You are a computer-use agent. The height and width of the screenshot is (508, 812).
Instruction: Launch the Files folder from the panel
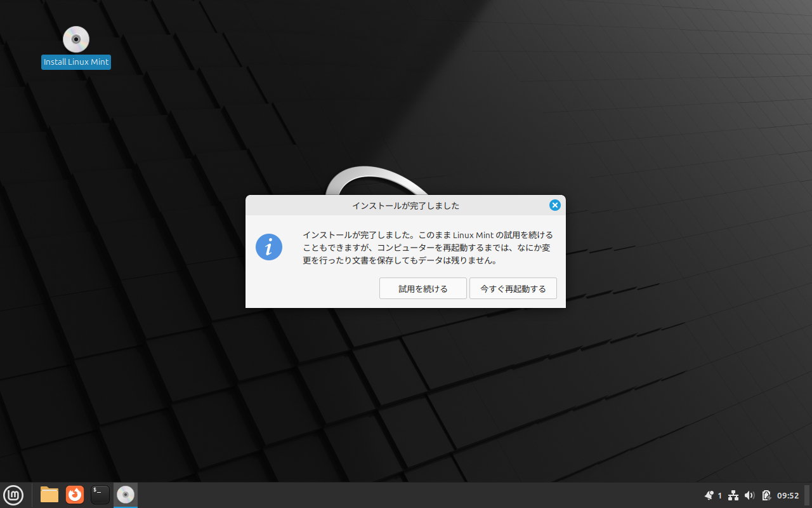click(49, 494)
